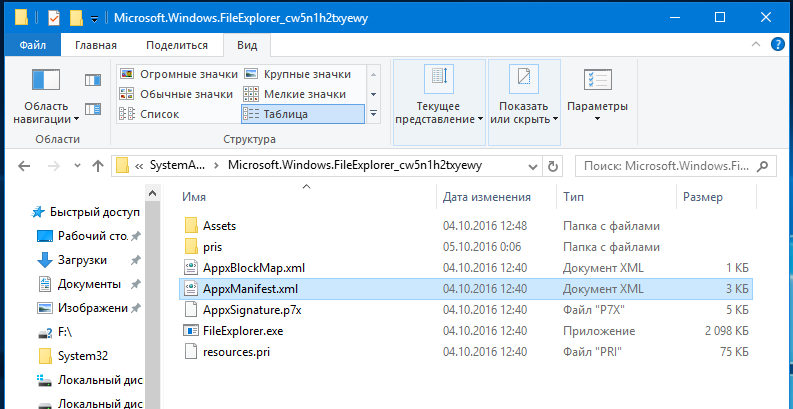Click the Properties quick access toolbar icon
793x409 pixels.
[54, 18]
